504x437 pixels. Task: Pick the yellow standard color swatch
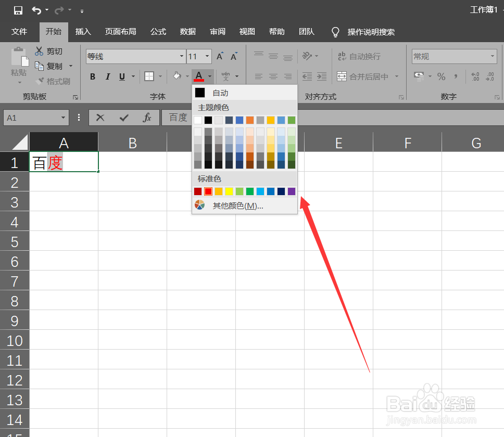click(x=229, y=191)
